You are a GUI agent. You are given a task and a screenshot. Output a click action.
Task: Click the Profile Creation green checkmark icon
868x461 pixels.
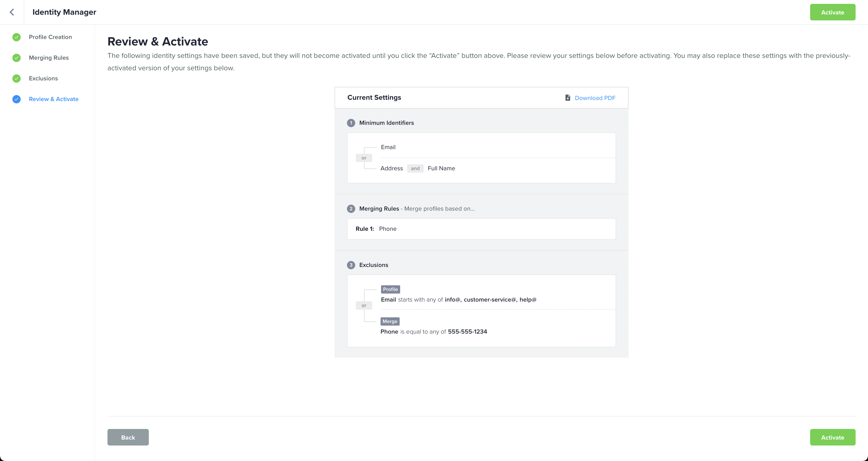(x=17, y=37)
